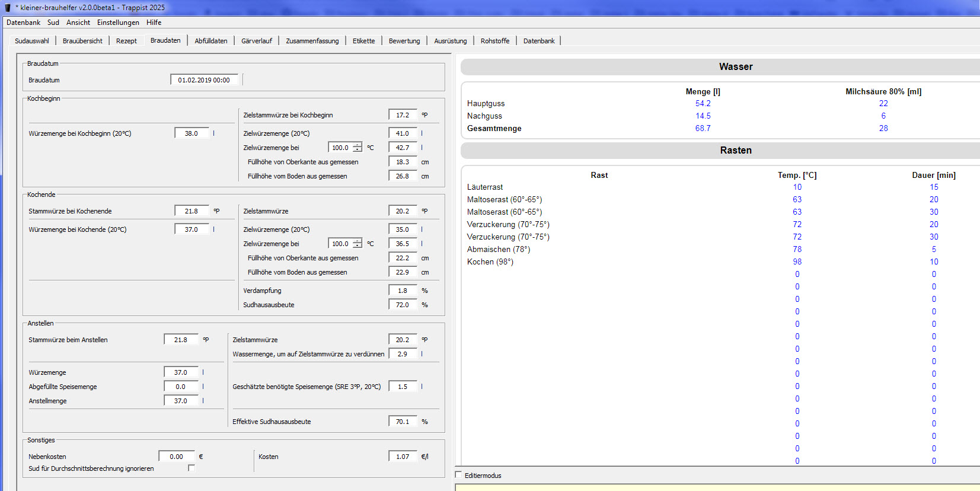Switch to the Gärverlauf tab

point(257,41)
